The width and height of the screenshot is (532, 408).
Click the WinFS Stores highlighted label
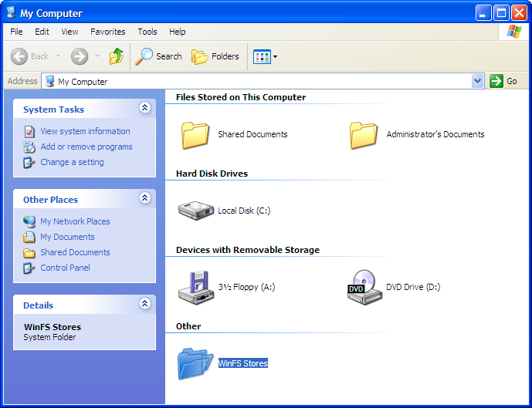click(243, 363)
